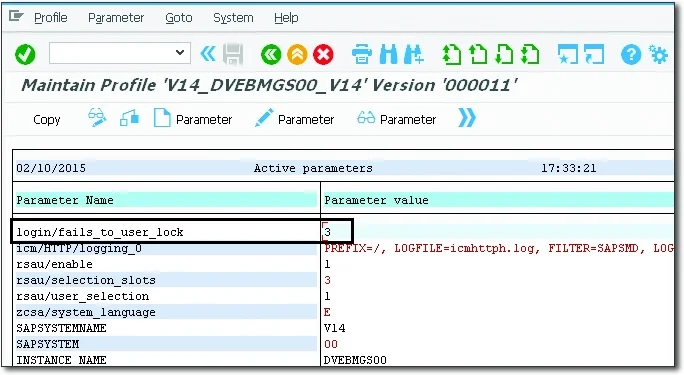Screen dimensions: 684x375
Task: Go to the First Page icon
Action: point(451,55)
